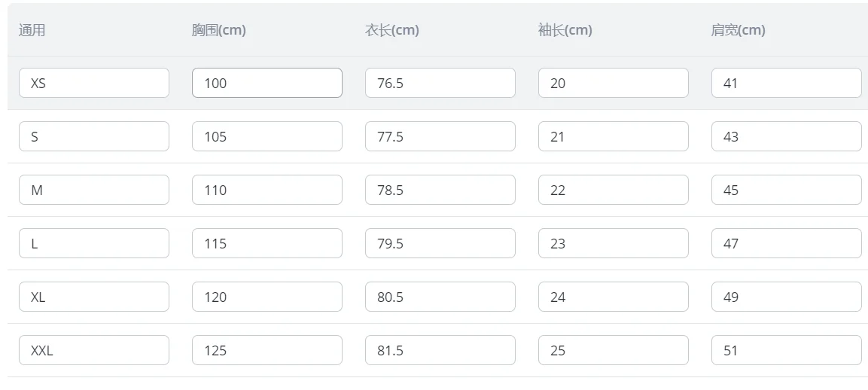This screenshot has width=868, height=390.
Task: Click the XS size name field
Action: click(94, 83)
